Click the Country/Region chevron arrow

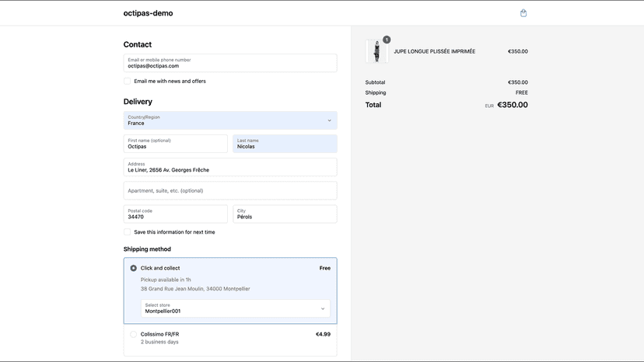(330, 120)
